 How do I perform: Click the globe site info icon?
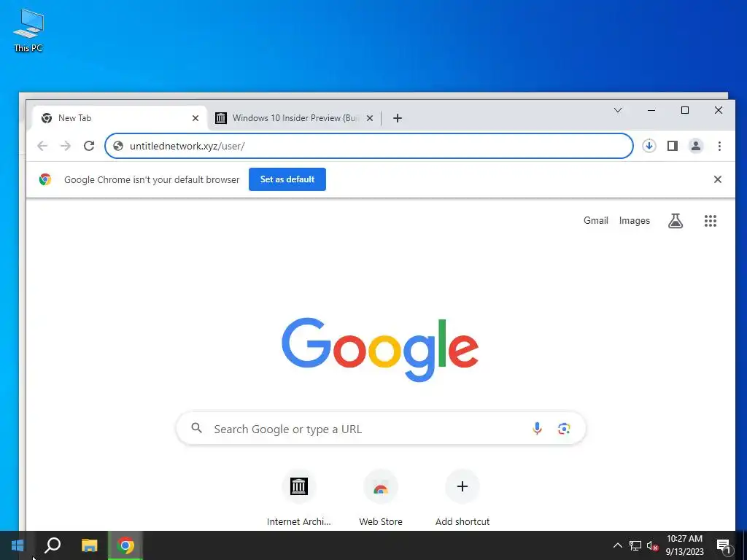click(118, 146)
